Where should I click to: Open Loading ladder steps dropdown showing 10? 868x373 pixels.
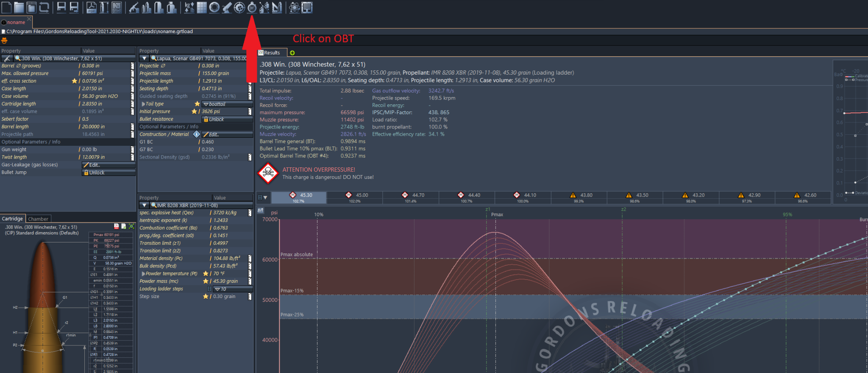click(x=233, y=289)
